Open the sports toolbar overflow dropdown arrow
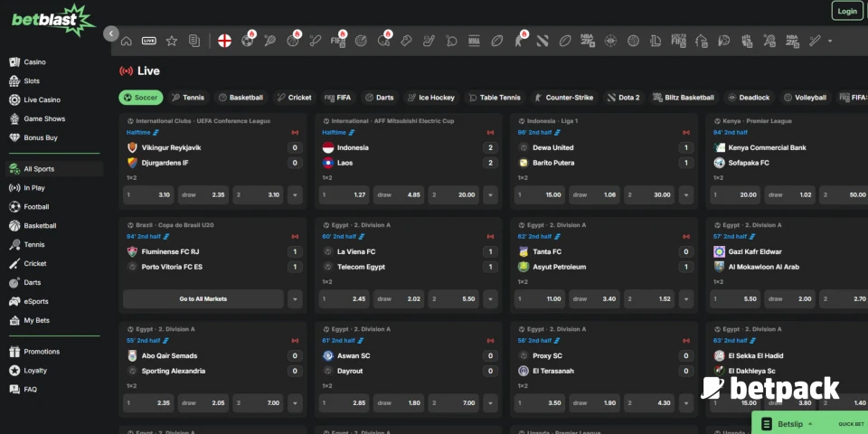 (x=830, y=41)
